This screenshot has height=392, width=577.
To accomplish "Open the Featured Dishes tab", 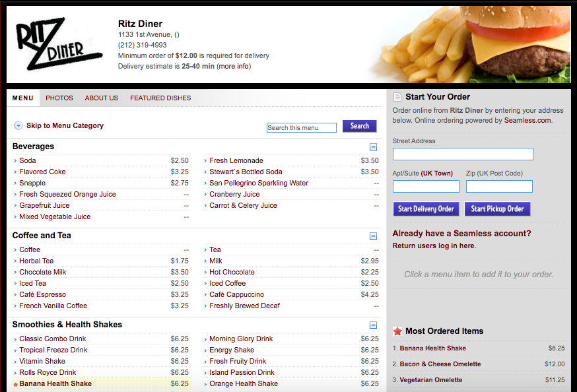I will (x=160, y=98).
